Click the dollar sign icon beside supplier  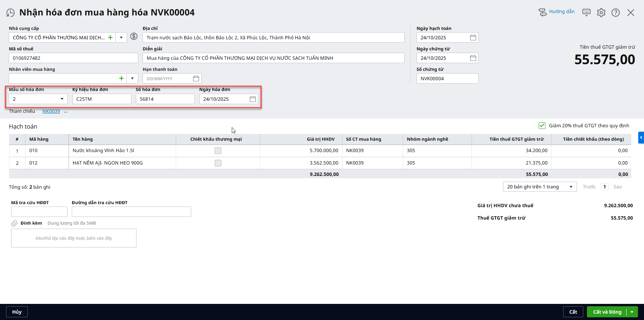pyautogui.click(x=134, y=37)
